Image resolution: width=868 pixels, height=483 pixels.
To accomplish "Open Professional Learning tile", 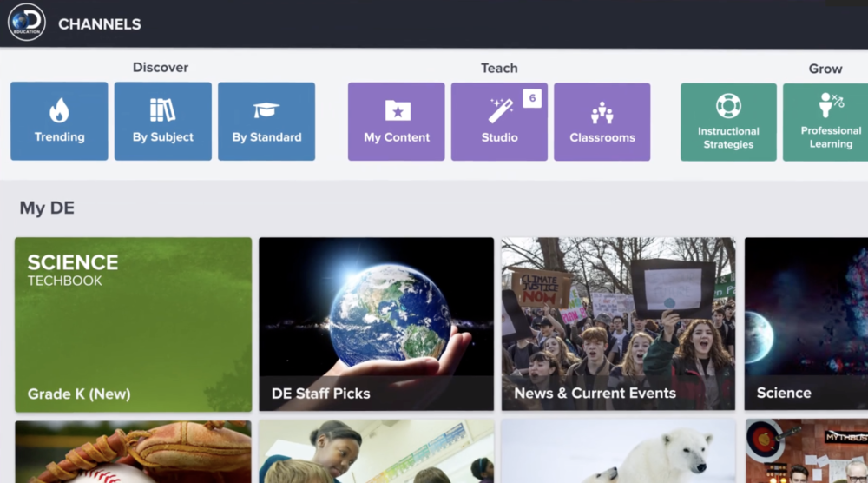I will (825, 122).
